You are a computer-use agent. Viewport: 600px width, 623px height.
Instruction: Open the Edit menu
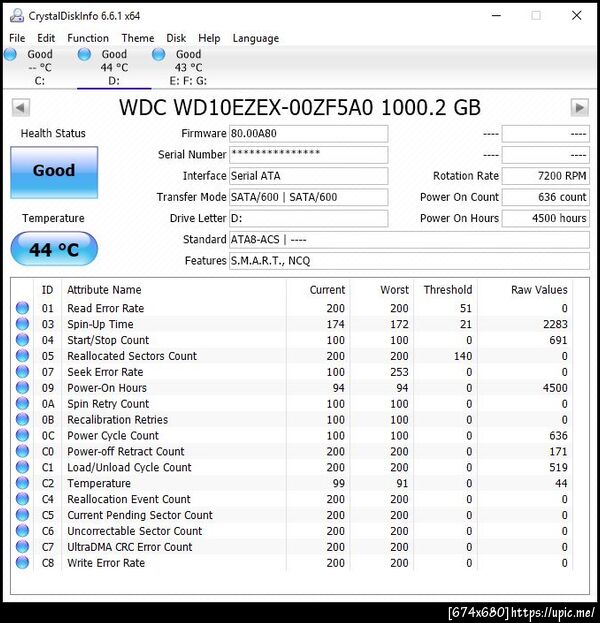coord(46,38)
